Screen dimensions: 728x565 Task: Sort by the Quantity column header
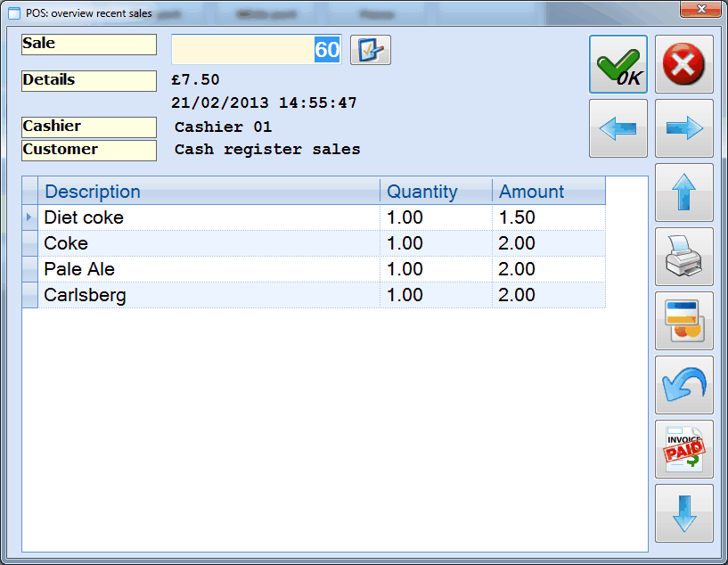436,192
